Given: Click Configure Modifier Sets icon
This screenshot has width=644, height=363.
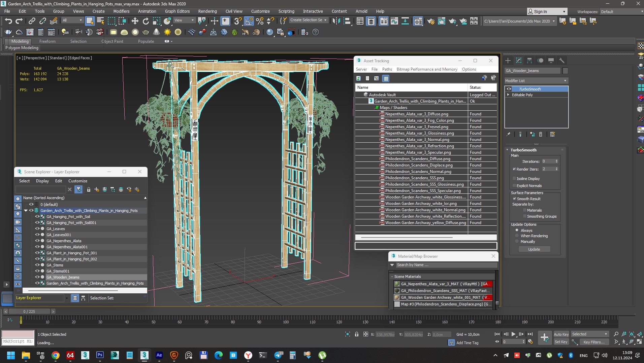Looking at the screenshot, I should [x=552, y=134].
